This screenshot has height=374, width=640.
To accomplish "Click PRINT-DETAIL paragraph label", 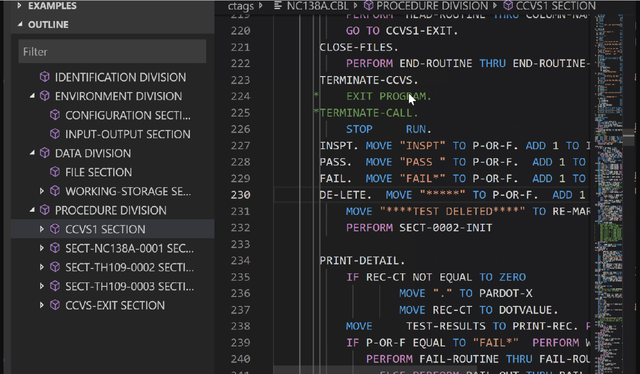I will 362,260.
